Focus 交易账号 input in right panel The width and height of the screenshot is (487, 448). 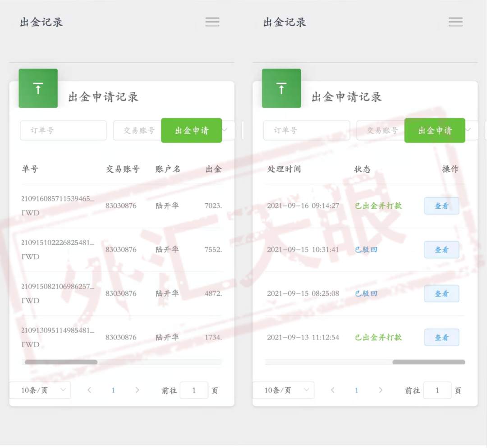(381, 130)
